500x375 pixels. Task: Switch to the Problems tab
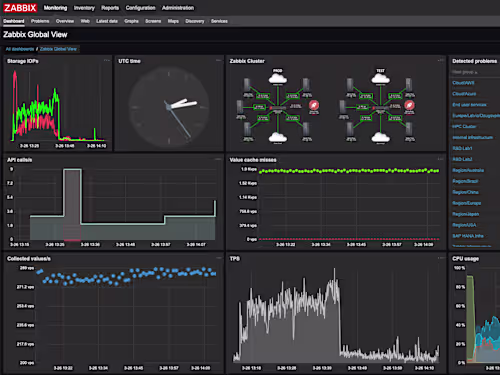pyautogui.click(x=40, y=21)
